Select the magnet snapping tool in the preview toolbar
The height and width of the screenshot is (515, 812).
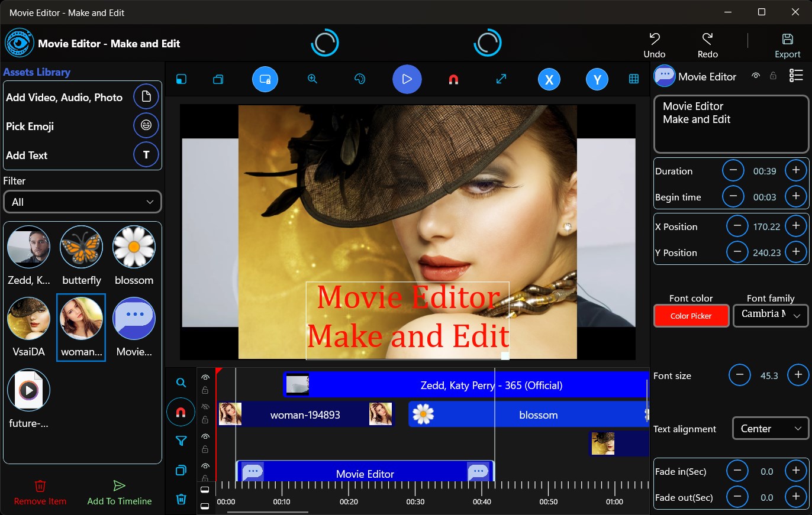coord(453,79)
